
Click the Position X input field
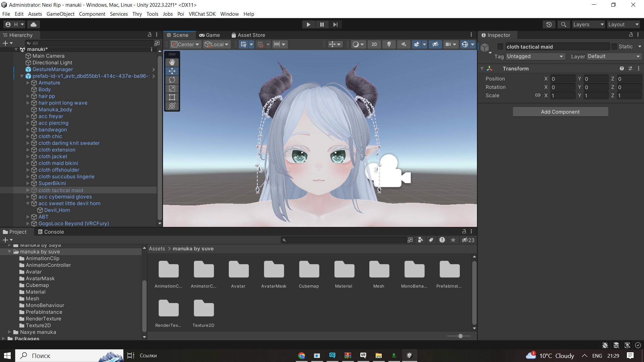click(563, 79)
